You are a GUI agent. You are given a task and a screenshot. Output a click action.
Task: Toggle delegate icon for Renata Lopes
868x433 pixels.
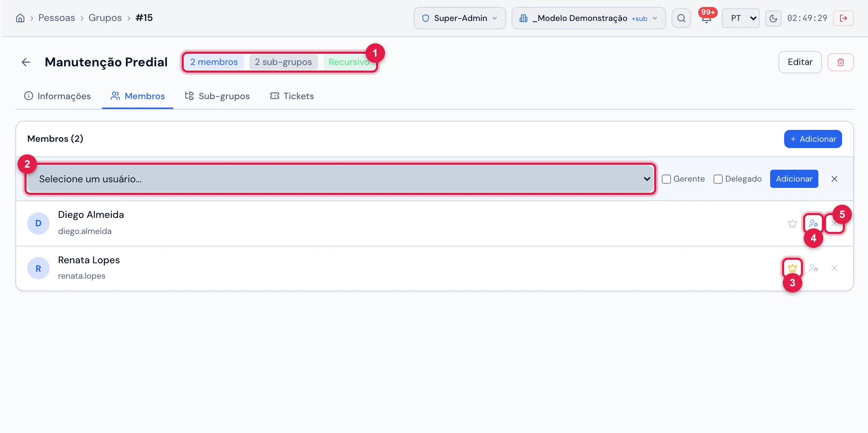pos(813,268)
